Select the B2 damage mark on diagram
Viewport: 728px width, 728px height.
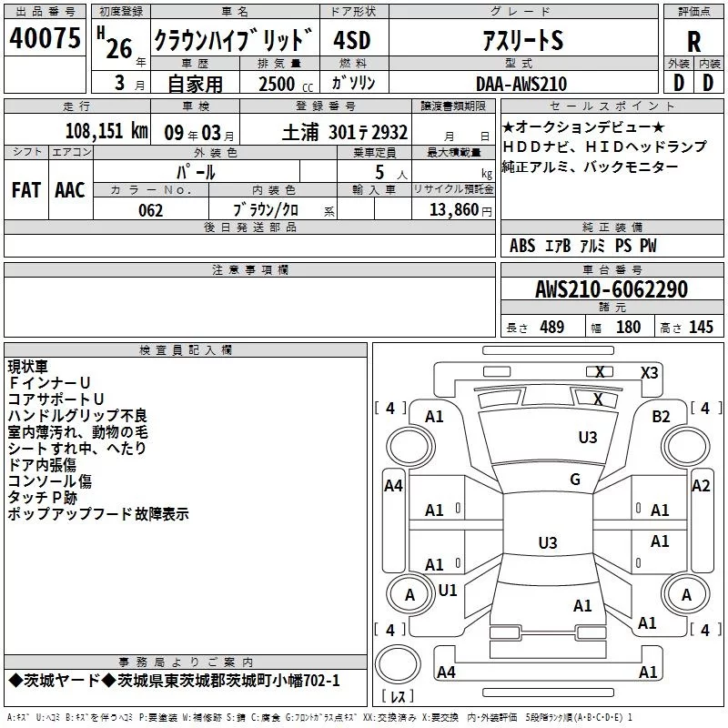pos(661,417)
